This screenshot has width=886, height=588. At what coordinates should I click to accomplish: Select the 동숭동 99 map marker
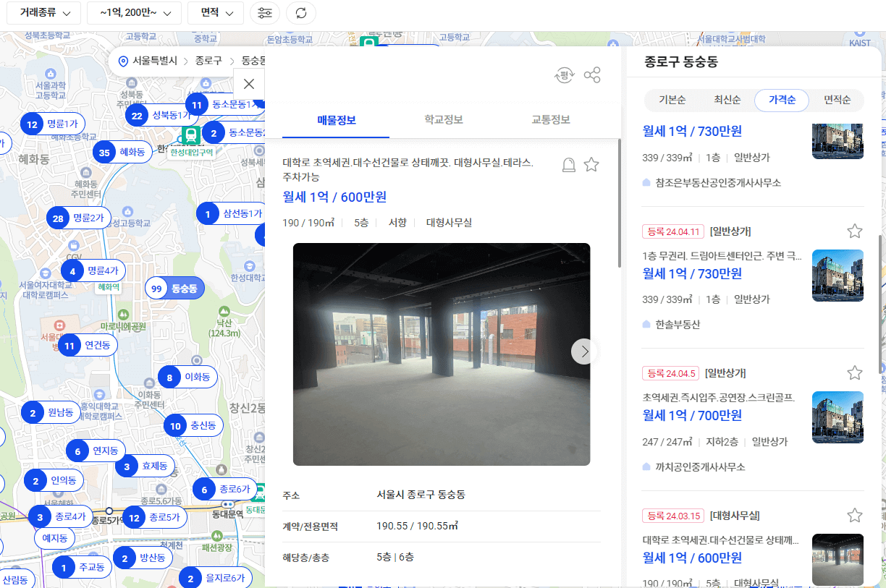174,287
